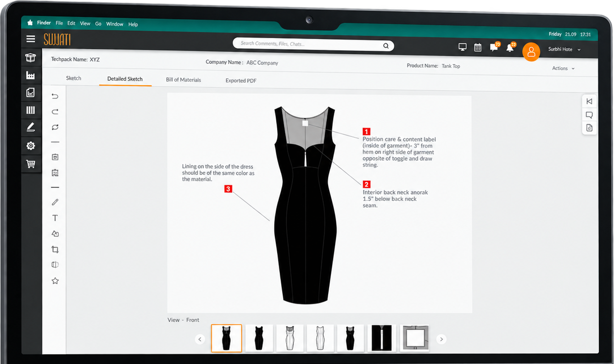
Task: Open the factory sidebar icon
Action: click(31, 75)
